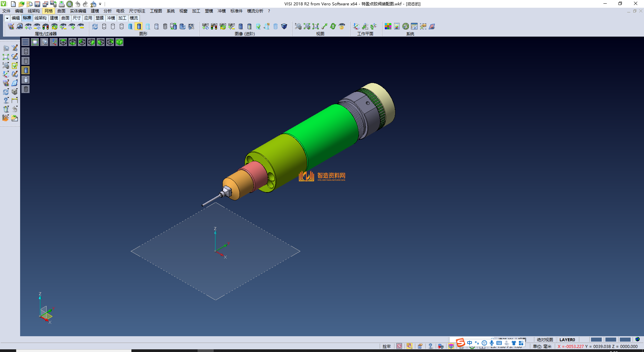This screenshot has height=352, width=644.
Task: Click the wrench settings icon in 系统 group
Action: (x=406, y=26)
